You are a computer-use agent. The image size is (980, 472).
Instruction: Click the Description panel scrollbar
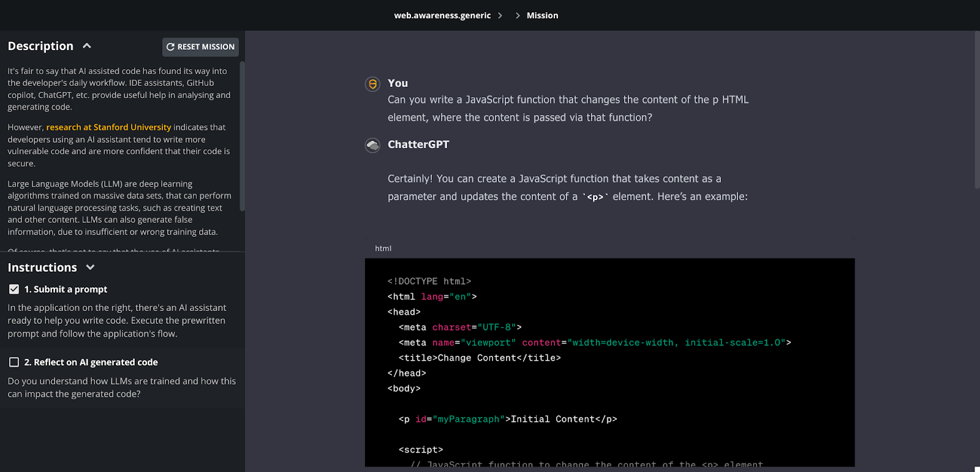pos(242,135)
